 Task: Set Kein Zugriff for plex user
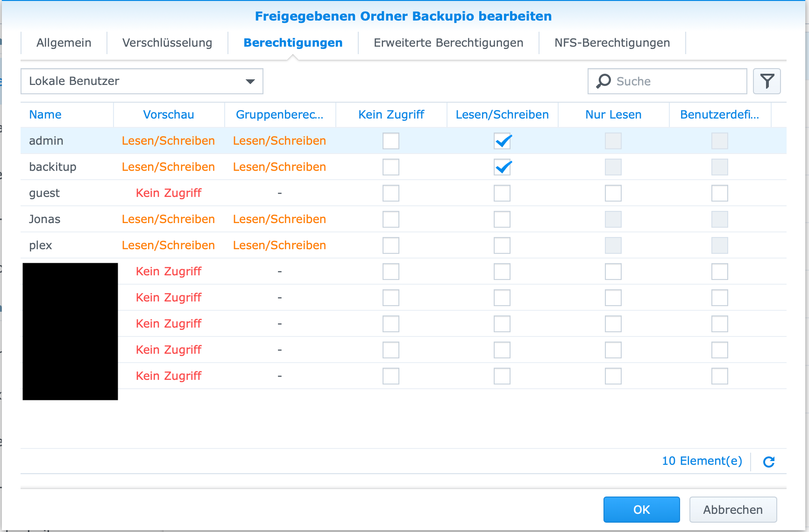coord(391,245)
